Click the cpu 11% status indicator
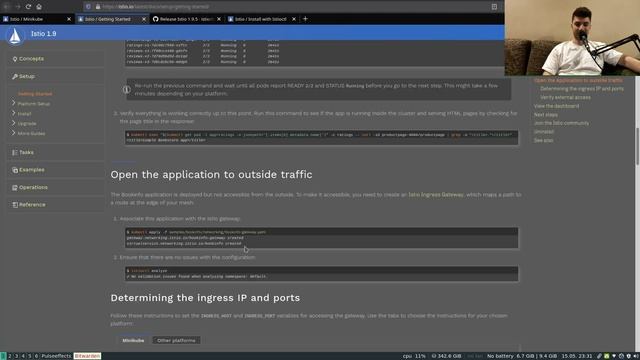Image resolution: width=640 pixels, height=360 pixels. coord(414,356)
